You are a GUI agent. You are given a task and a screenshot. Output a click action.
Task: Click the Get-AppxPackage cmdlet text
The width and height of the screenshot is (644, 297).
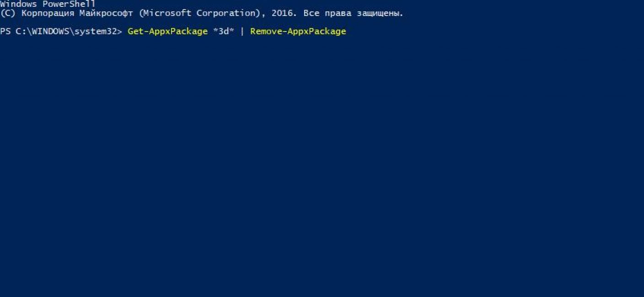tap(167, 32)
